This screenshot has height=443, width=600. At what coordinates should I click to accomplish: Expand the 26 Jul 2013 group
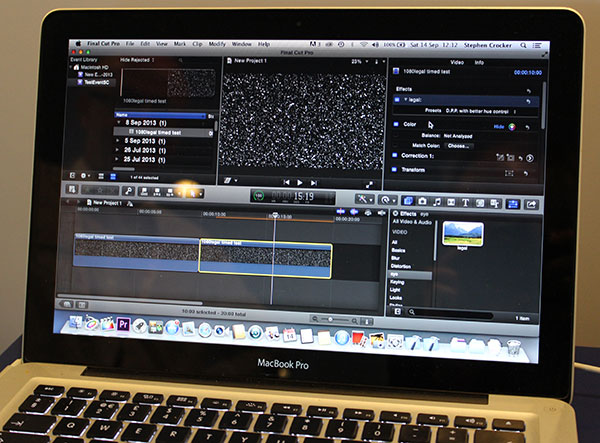click(x=117, y=150)
